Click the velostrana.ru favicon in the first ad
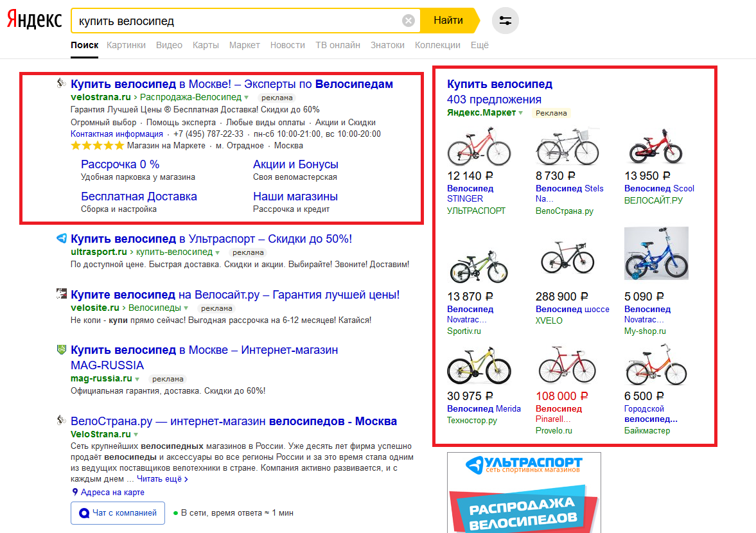 (61, 83)
